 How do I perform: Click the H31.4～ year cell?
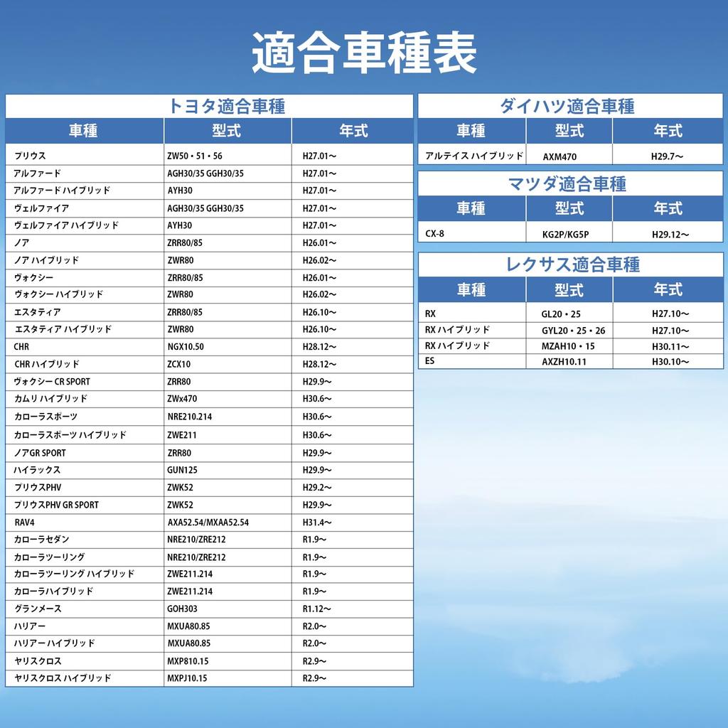click(x=316, y=523)
